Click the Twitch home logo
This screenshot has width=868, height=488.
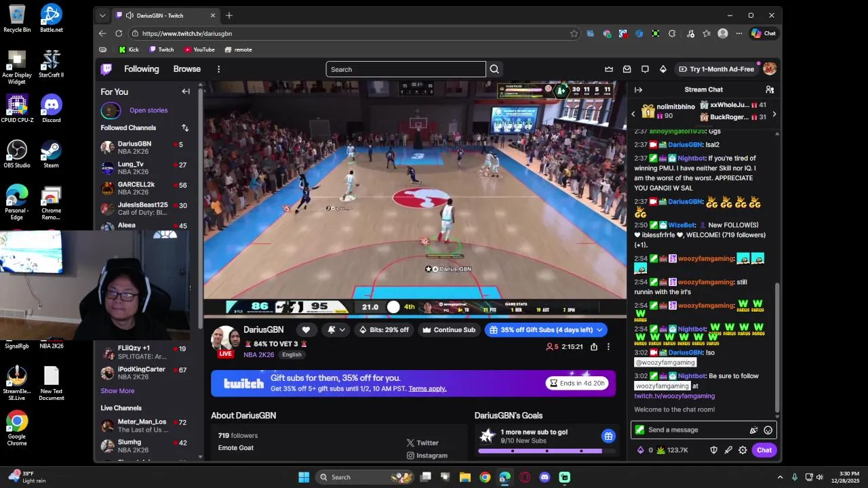106,69
